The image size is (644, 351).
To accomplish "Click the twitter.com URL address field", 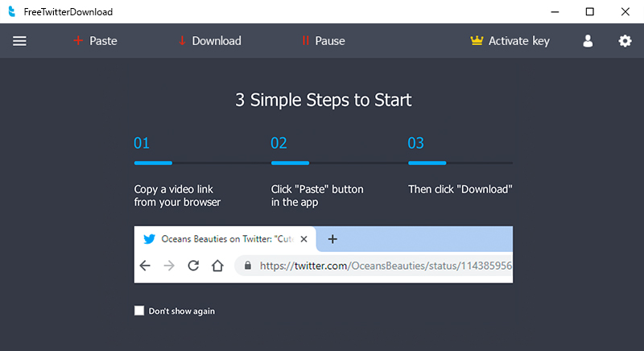I will pyautogui.click(x=374, y=266).
